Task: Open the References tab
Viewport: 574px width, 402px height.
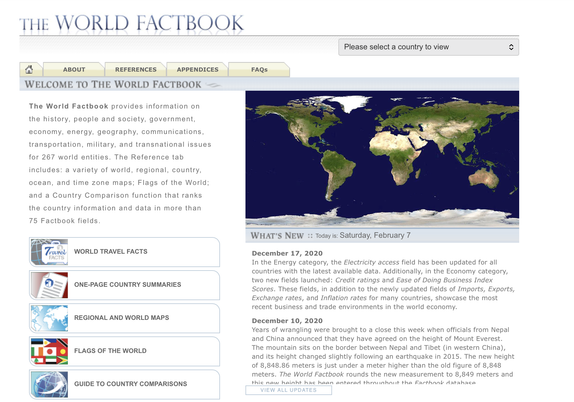Action: 136,70
